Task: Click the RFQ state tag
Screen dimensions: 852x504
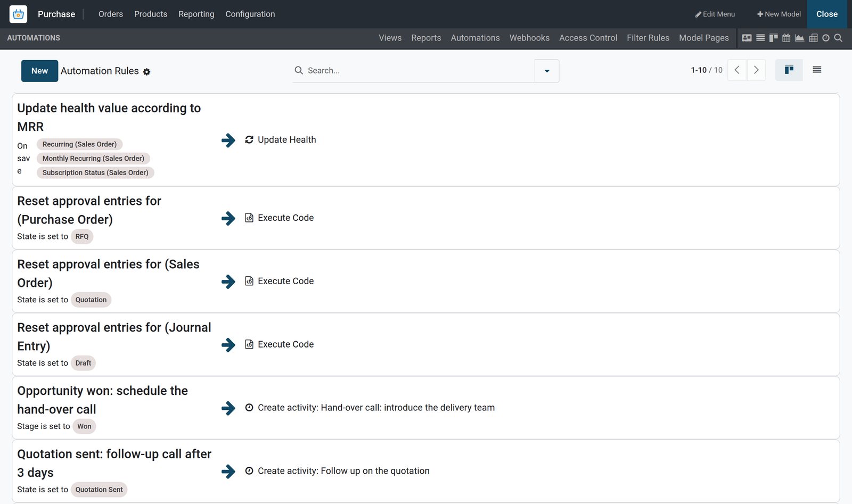Action: tap(82, 236)
